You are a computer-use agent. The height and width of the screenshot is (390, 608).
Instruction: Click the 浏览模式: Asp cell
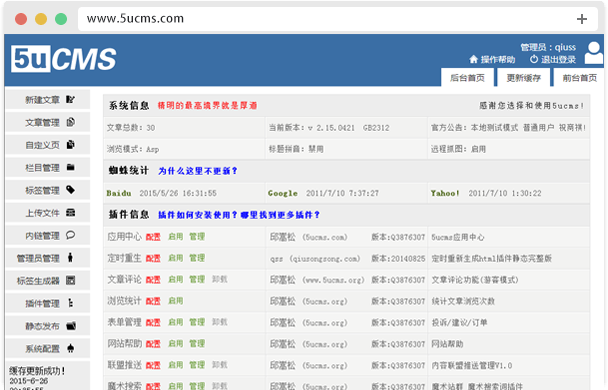pyautogui.click(x=184, y=149)
